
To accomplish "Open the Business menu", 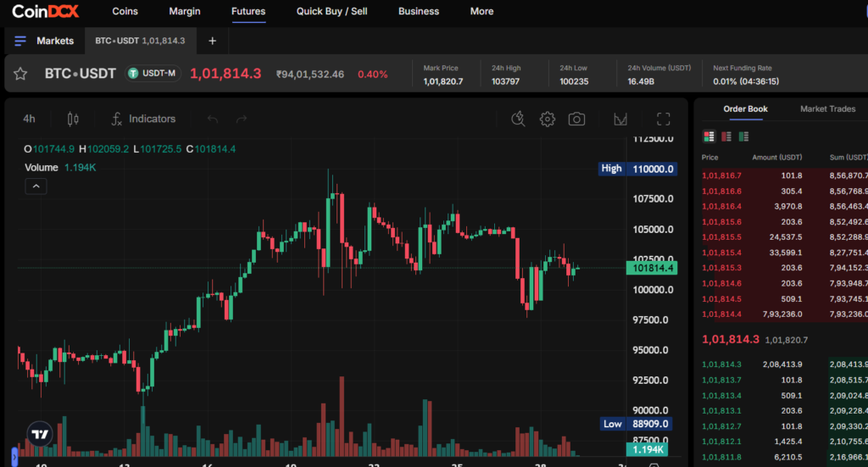I will pos(419,11).
